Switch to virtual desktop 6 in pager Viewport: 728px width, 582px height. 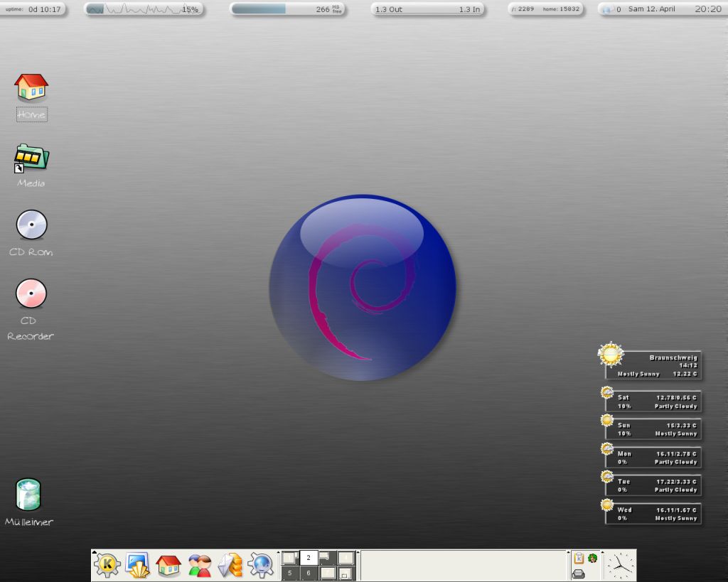309,573
